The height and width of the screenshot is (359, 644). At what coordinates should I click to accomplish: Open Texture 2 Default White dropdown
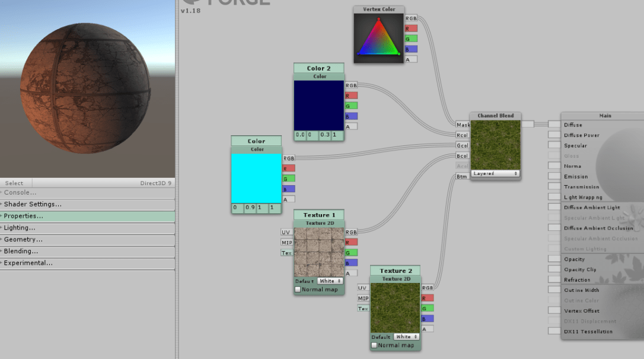pyautogui.click(x=407, y=337)
